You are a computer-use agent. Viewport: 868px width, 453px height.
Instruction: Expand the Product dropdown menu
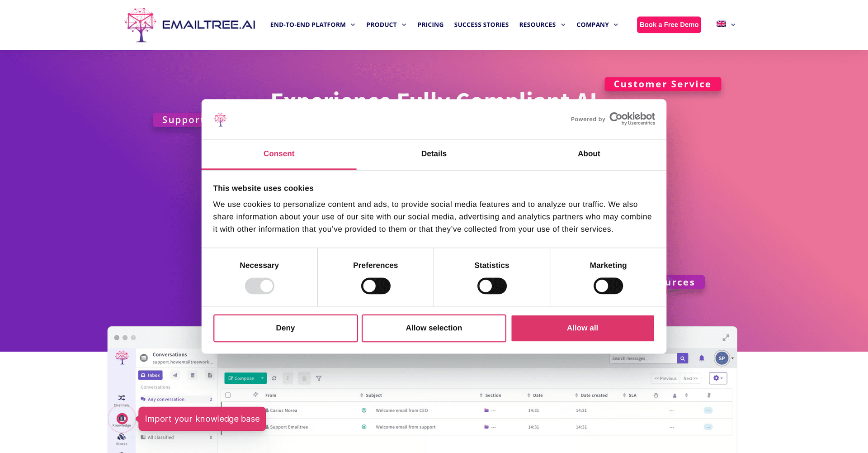pos(386,25)
